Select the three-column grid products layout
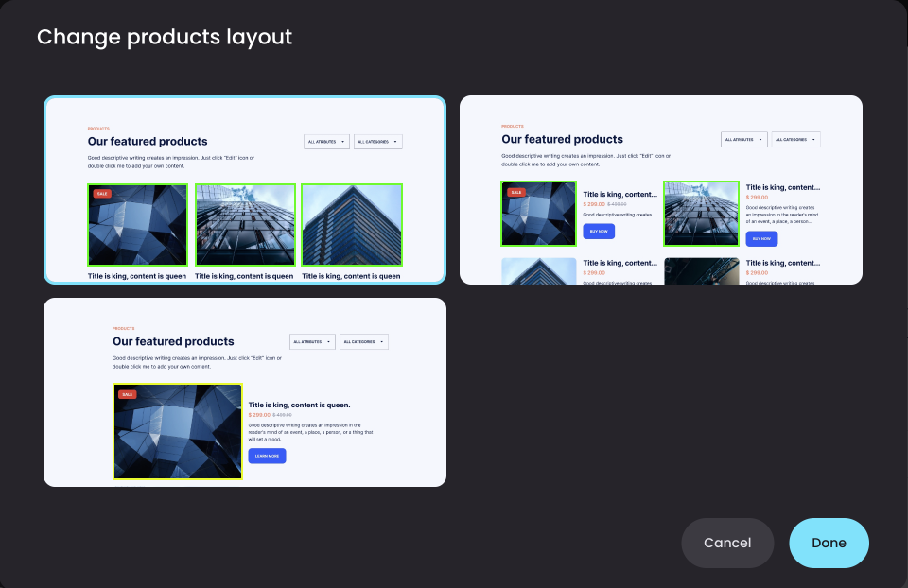This screenshot has width=908, height=588. click(245, 190)
